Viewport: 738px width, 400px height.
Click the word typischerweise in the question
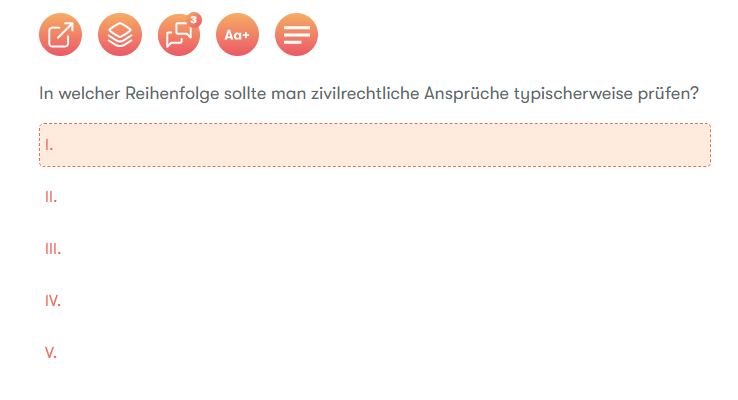[x=573, y=94]
